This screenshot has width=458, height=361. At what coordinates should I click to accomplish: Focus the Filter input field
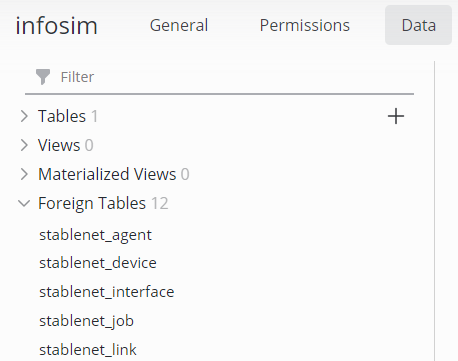[x=219, y=77]
